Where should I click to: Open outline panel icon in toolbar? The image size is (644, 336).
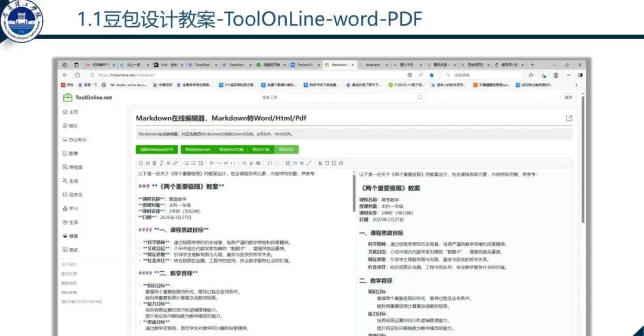click(334, 163)
